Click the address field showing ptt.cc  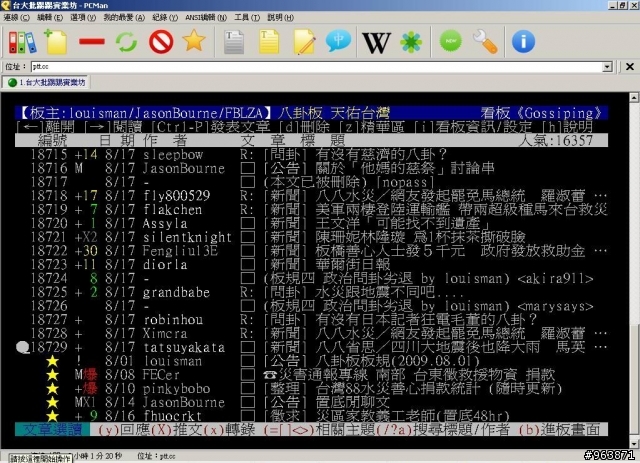(317, 67)
